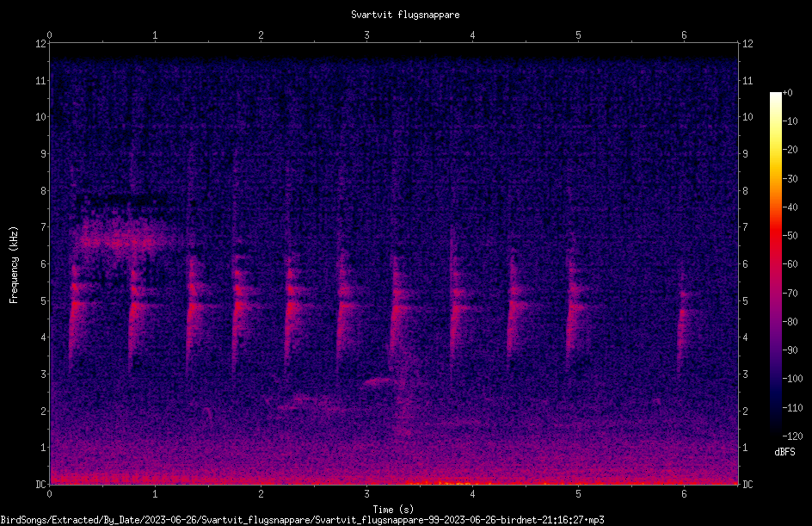Click the '3' tick on the left frequency axis
Screen dimensions: 812x526
(44, 374)
